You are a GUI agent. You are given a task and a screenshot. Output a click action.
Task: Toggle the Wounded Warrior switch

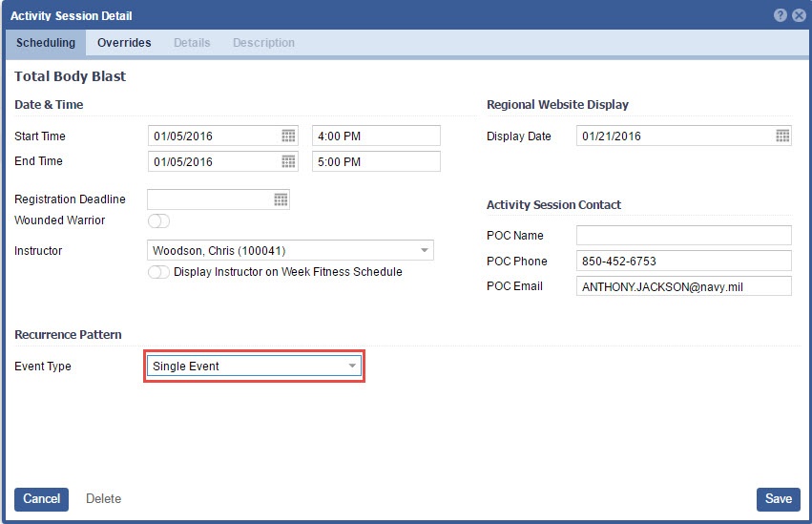[158, 221]
